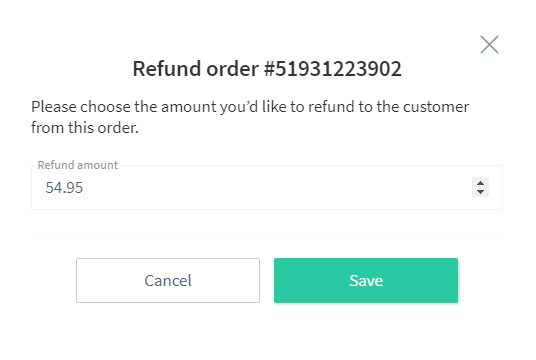
Task: Click the white outlined Cancel button
Action: pyautogui.click(x=168, y=280)
